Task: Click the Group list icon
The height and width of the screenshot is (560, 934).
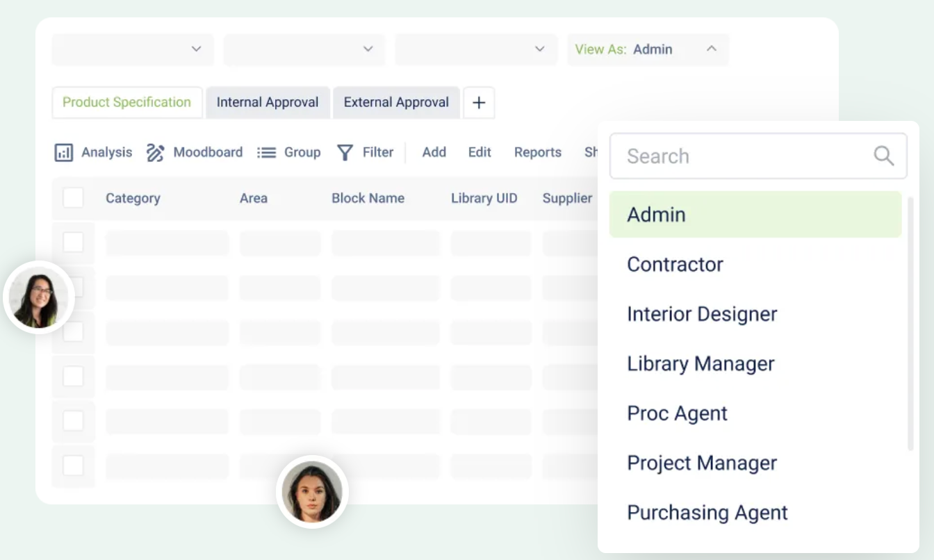Action: coord(266,153)
